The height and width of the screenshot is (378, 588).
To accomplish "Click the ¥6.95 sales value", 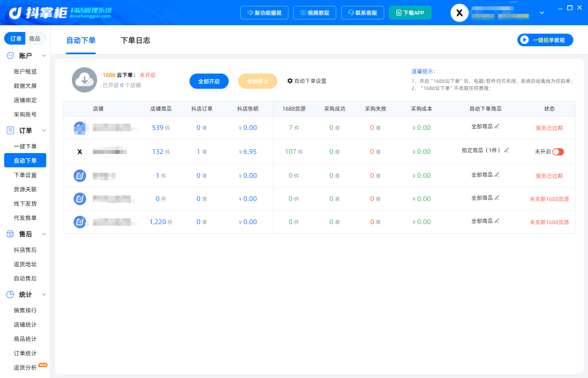I will [x=248, y=152].
